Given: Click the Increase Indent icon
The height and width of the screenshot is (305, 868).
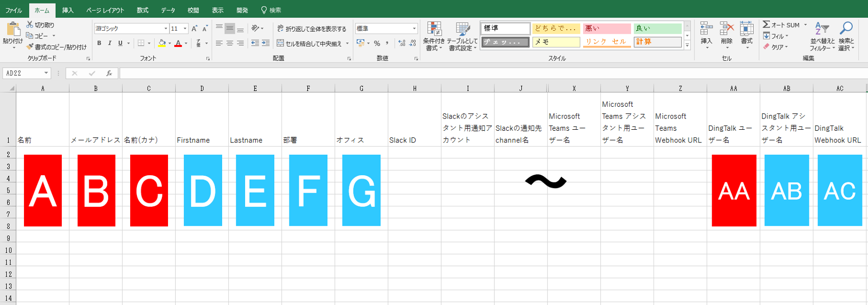Looking at the screenshot, I should [x=266, y=43].
